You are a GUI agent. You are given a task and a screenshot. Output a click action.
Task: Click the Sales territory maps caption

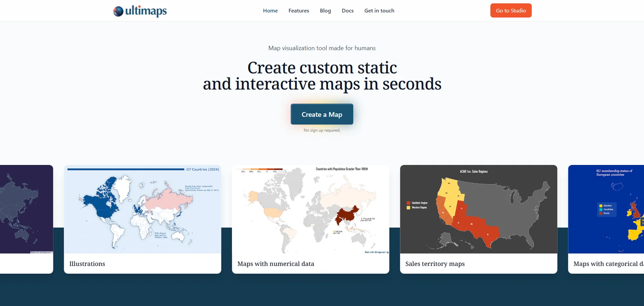point(435,264)
